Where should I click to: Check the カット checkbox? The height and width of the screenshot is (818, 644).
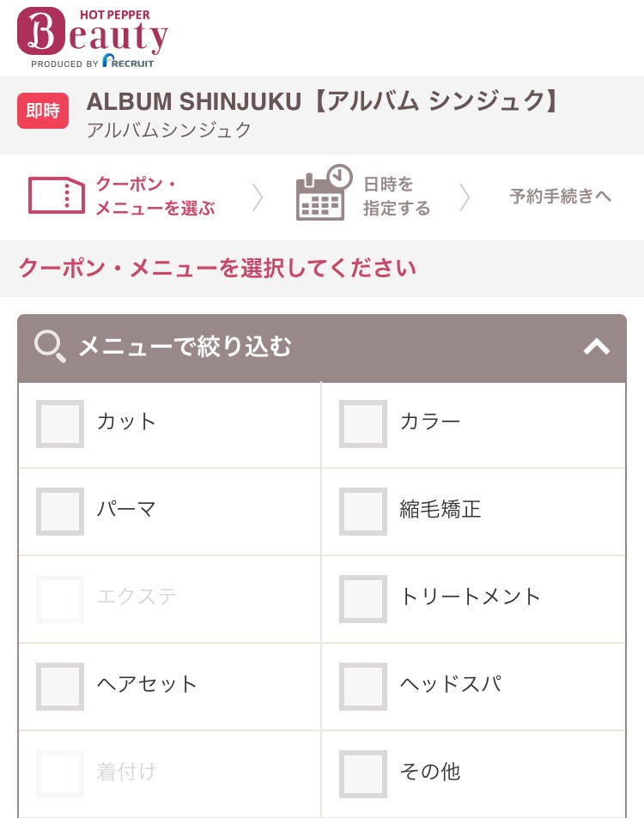(60, 424)
